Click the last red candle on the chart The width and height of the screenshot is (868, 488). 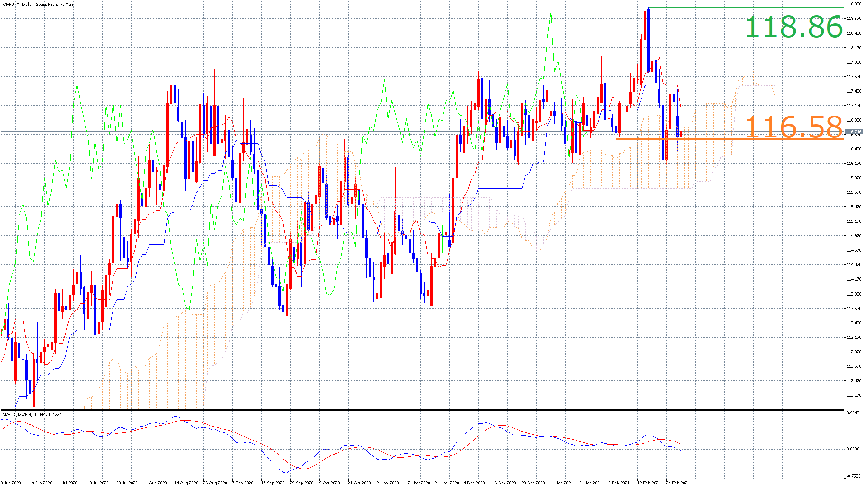(x=681, y=134)
